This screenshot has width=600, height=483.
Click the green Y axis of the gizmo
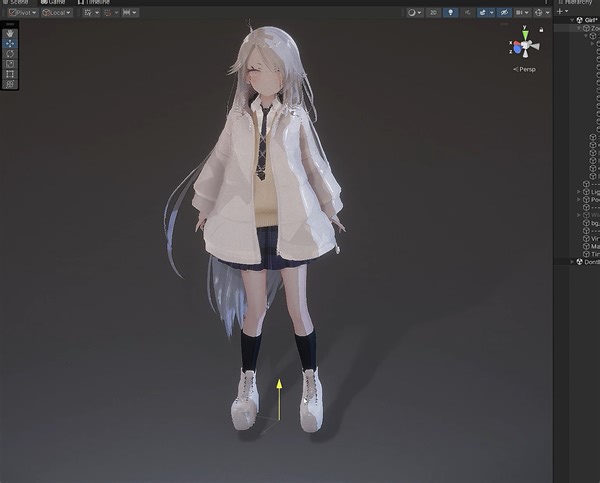point(525,34)
